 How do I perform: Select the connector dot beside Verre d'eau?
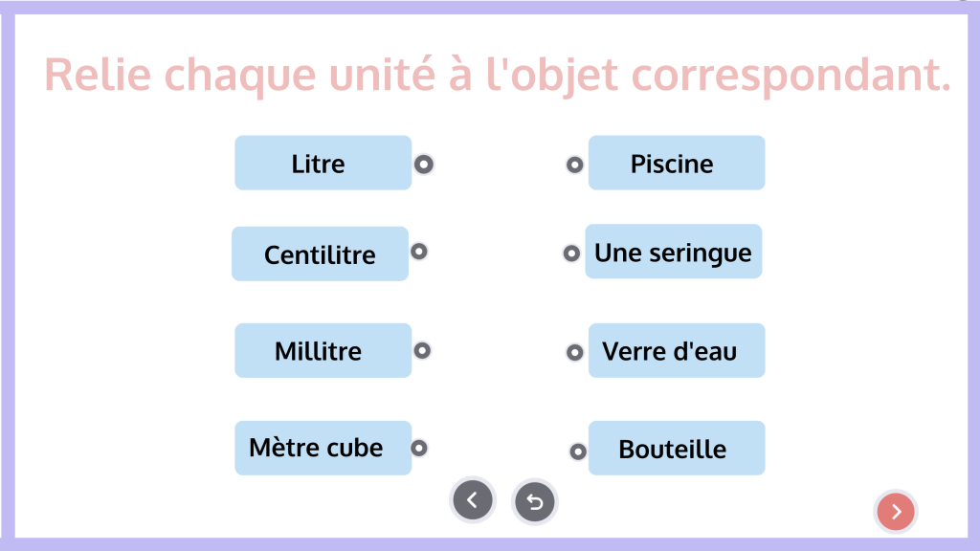pyautogui.click(x=574, y=352)
